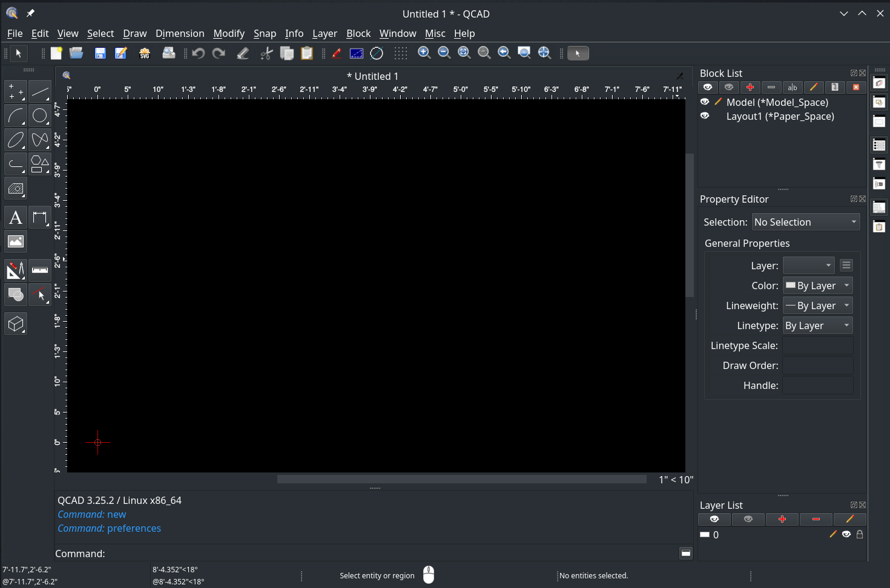Add a new layer with plus button
This screenshot has height=588, width=890.
[782, 519]
